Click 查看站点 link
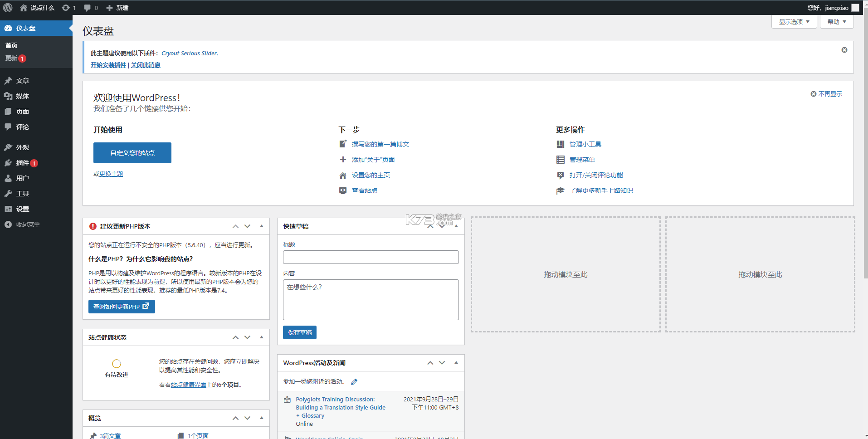Screen dimensions: 868x439 click(x=365, y=190)
